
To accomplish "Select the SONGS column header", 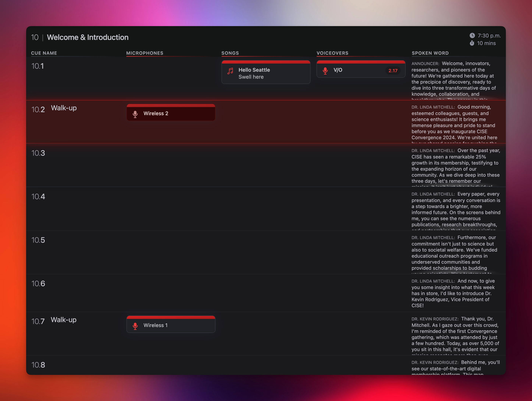I will click(x=230, y=53).
